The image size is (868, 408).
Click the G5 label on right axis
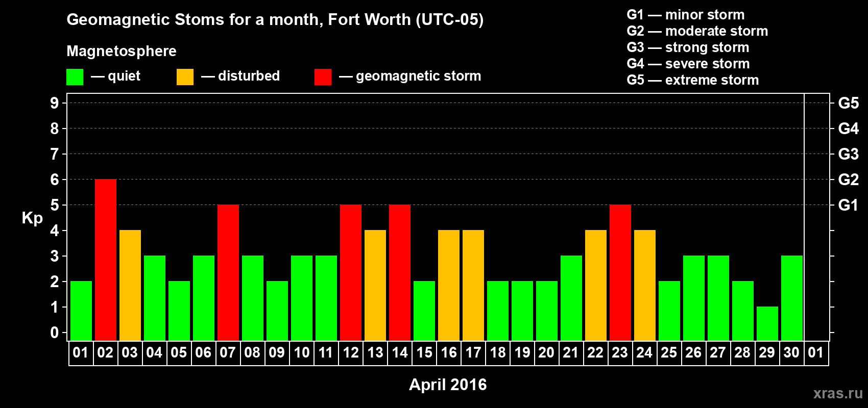pos(849,103)
